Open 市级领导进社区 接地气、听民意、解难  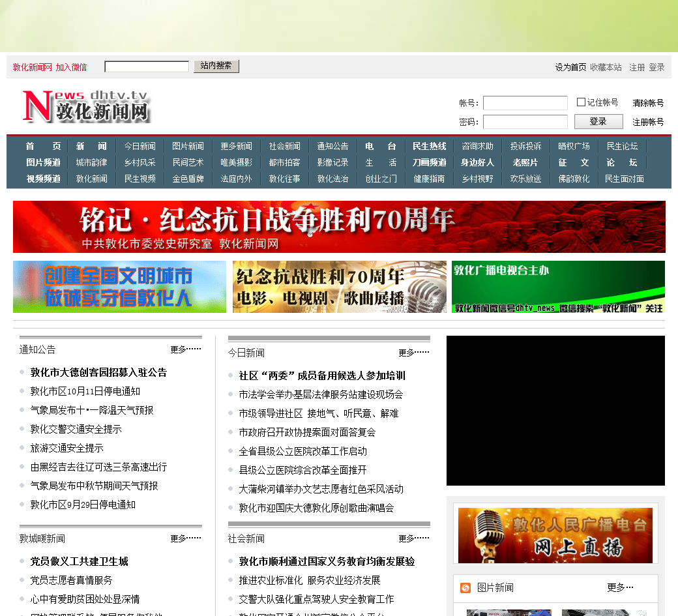(319, 413)
